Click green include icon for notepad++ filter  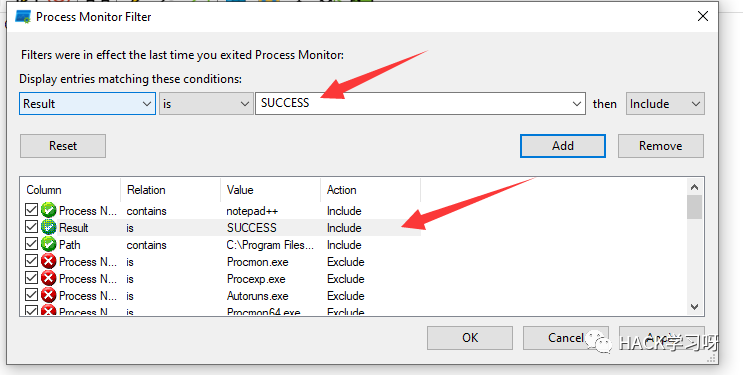click(x=48, y=210)
